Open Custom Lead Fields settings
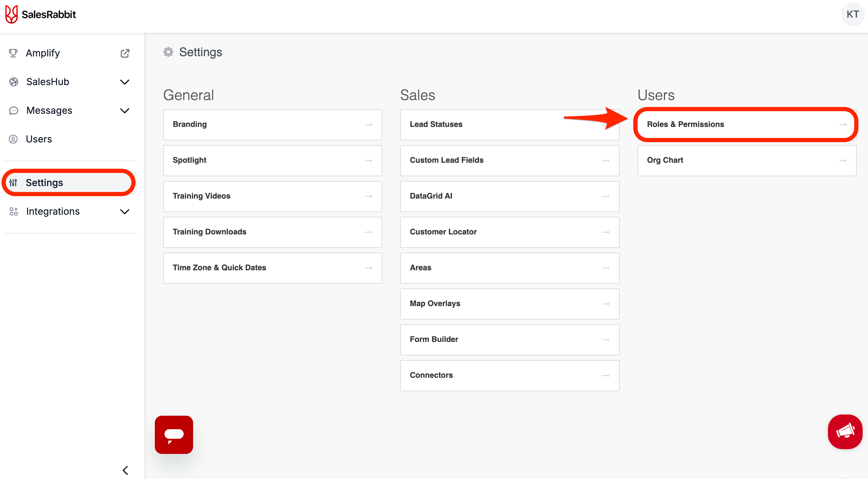 (x=510, y=161)
